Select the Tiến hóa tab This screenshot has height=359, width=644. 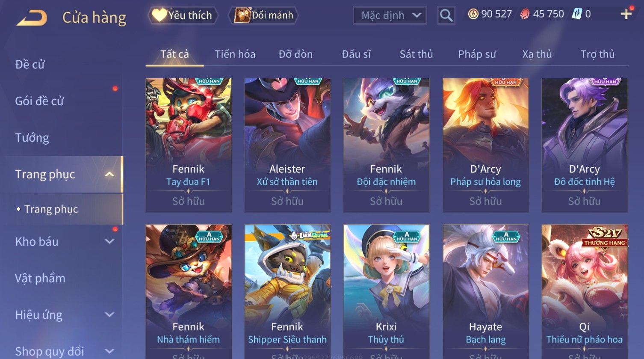[x=235, y=54]
